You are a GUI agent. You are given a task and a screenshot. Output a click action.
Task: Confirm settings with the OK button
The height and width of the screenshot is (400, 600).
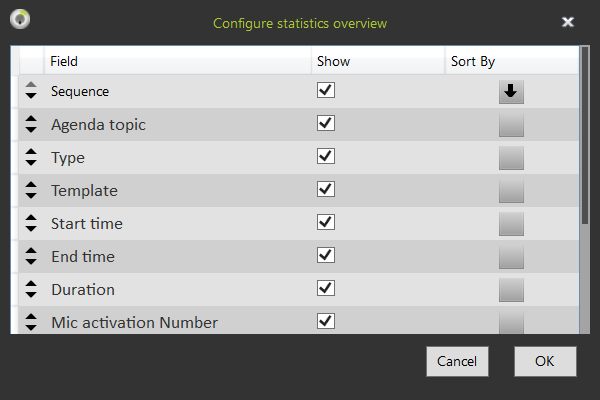tap(545, 361)
